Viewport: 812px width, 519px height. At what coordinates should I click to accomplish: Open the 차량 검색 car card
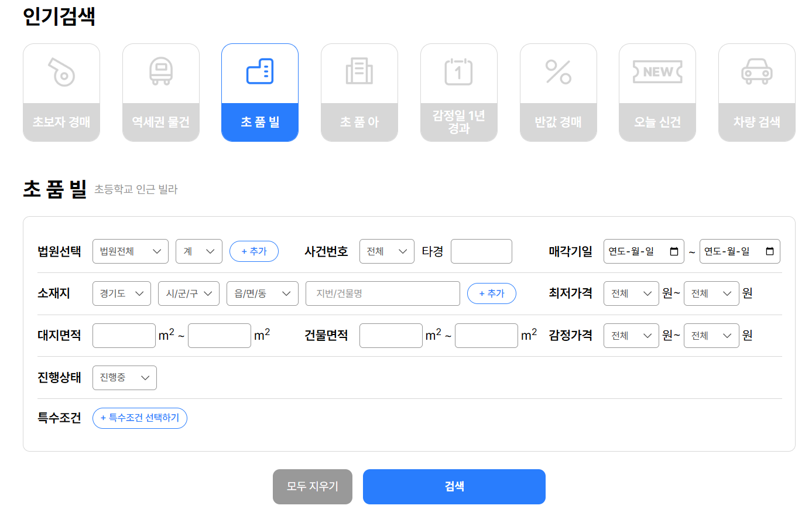click(x=757, y=93)
